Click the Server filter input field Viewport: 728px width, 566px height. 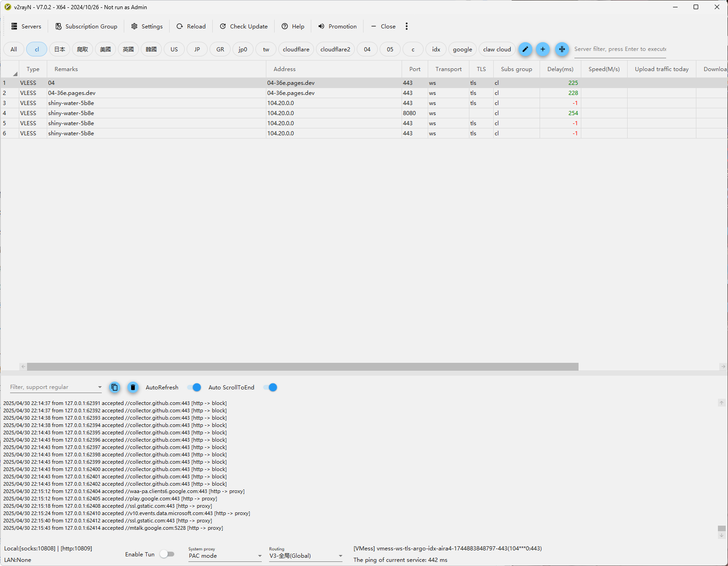pos(620,49)
